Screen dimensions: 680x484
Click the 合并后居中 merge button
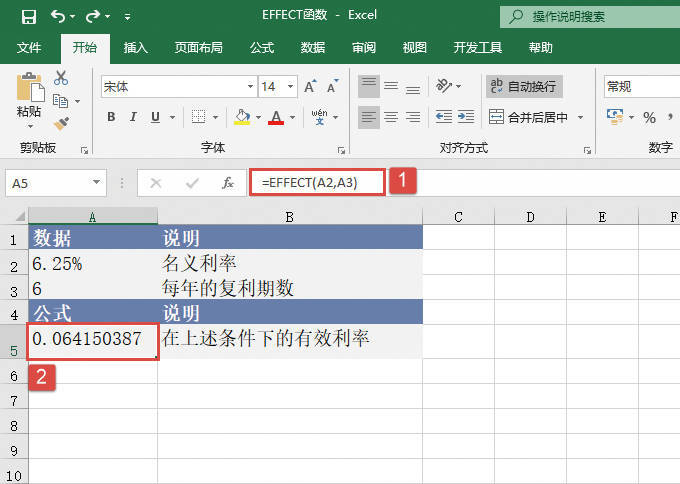(x=529, y=118)
